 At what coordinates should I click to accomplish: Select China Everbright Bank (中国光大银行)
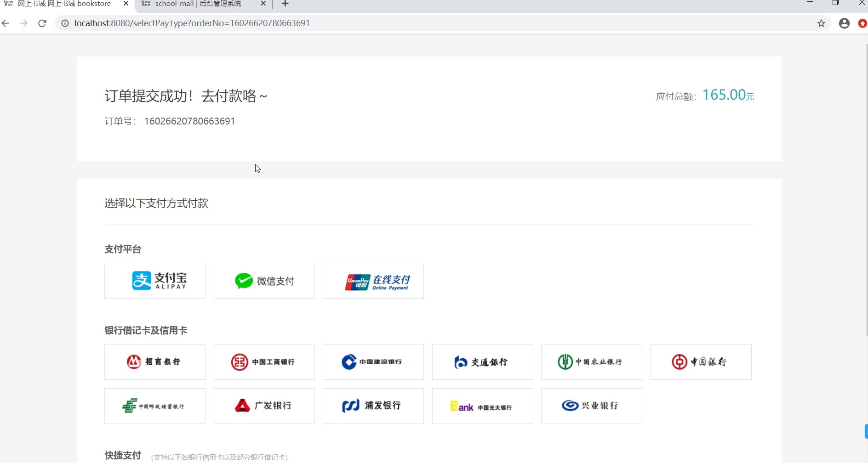pyautogui.click(x=483, y=406)
